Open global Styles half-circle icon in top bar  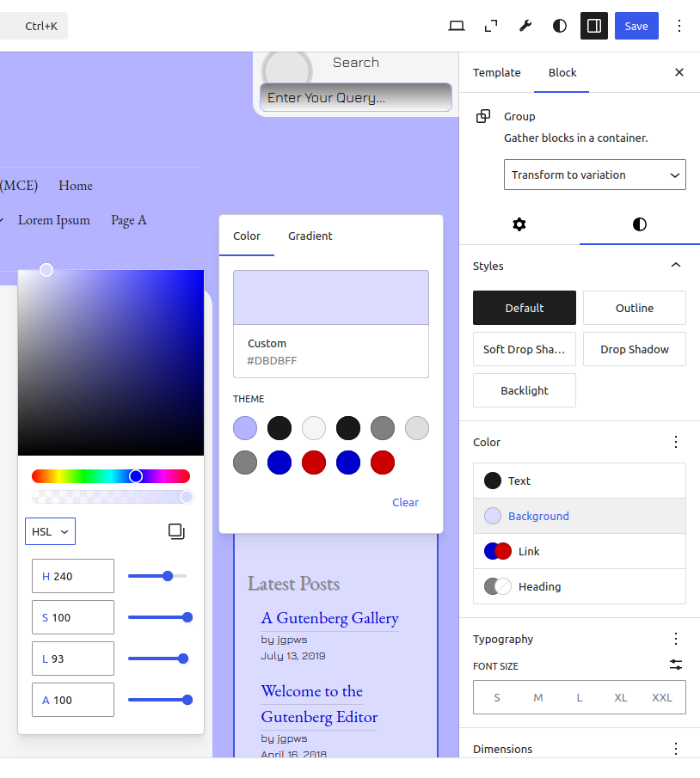coord(560,26)
